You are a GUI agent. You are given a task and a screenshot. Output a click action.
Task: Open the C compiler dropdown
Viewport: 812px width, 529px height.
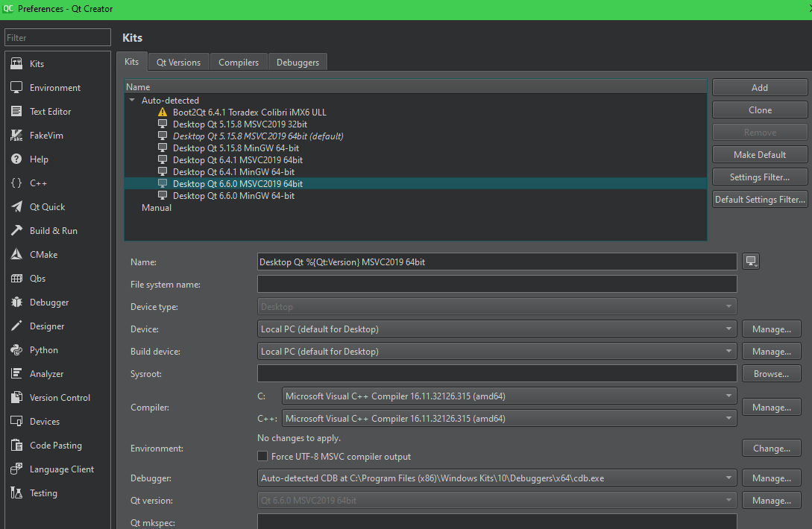click(x=509, y=396)
